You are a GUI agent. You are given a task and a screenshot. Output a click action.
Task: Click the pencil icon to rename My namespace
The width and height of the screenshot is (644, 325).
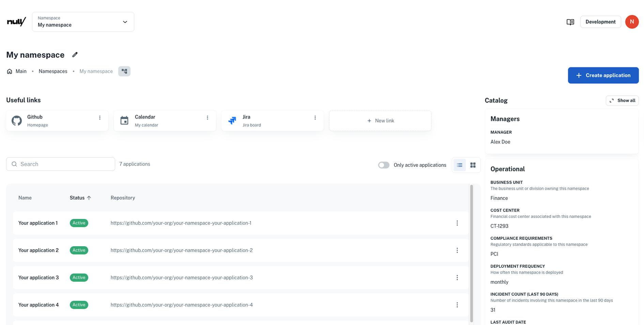pyautogui.click(x=75, y=55)
